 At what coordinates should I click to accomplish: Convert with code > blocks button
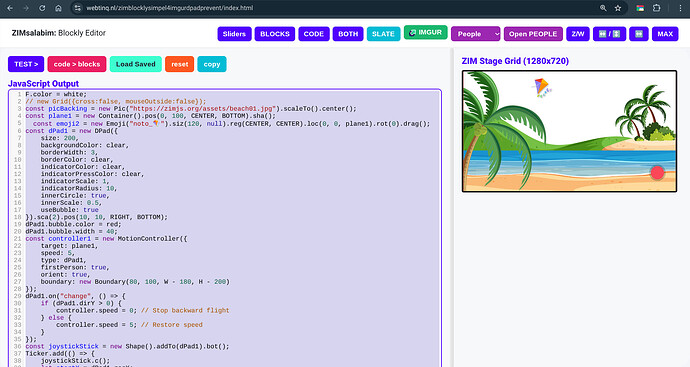pos(77,64)
